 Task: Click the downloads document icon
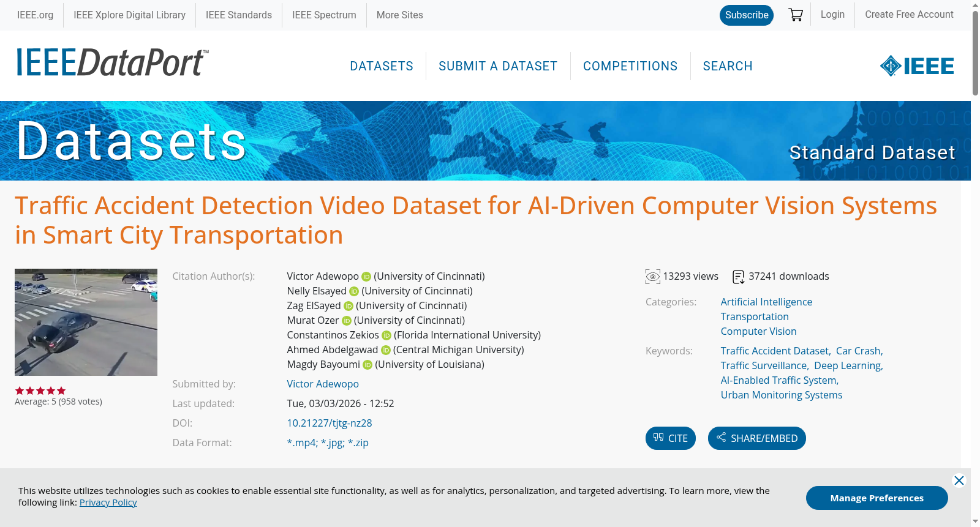click(x=739, y=277)
